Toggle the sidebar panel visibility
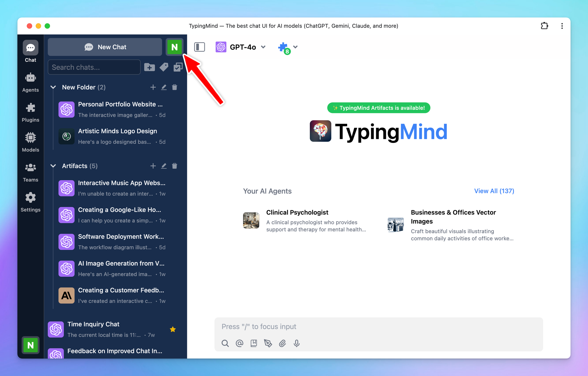588x376 pixels. tap(200, 47)
